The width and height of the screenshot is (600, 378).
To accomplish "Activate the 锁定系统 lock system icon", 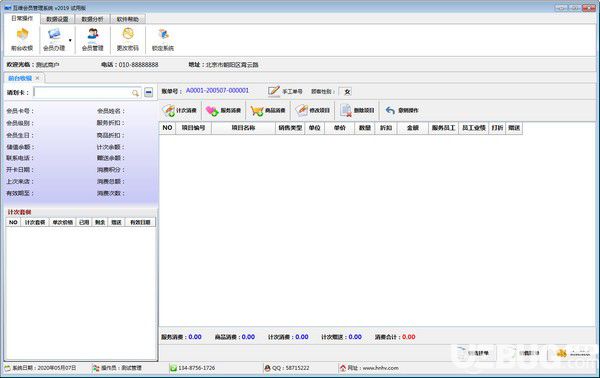I will 163,39.
